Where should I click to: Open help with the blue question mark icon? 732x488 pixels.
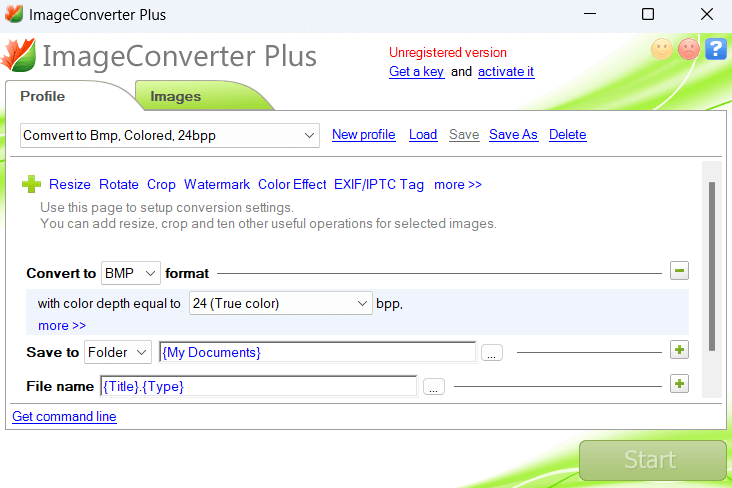click(716, 49)
